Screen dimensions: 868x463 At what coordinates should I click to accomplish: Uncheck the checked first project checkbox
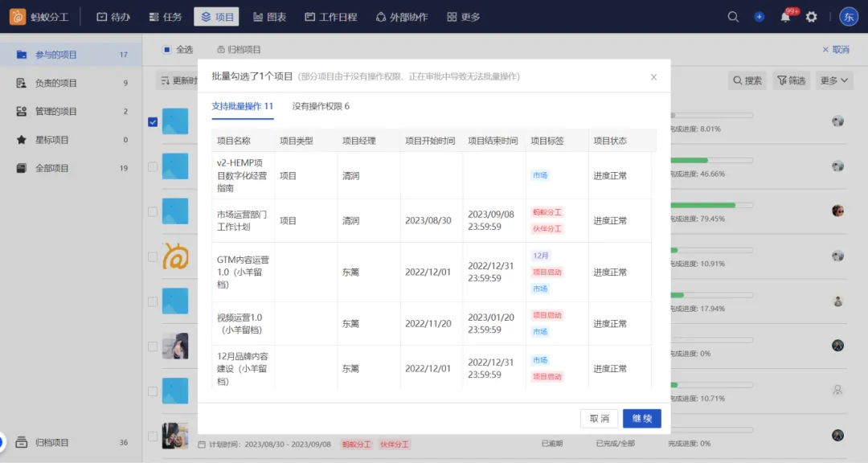tap(153, 122)
